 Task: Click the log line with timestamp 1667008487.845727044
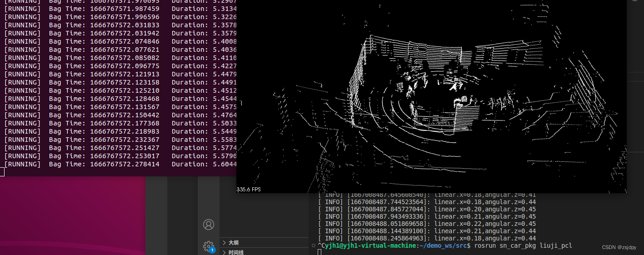coord(427,209)
